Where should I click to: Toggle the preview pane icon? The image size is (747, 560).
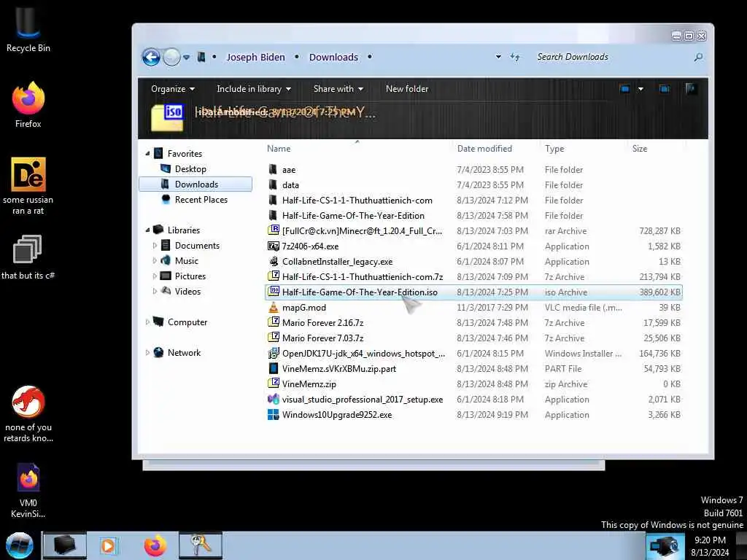pyautogui.click(x=664, y=89)
